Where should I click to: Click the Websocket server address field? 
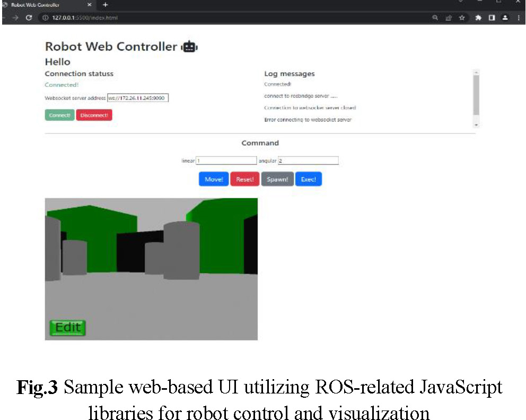coord(138,98)
